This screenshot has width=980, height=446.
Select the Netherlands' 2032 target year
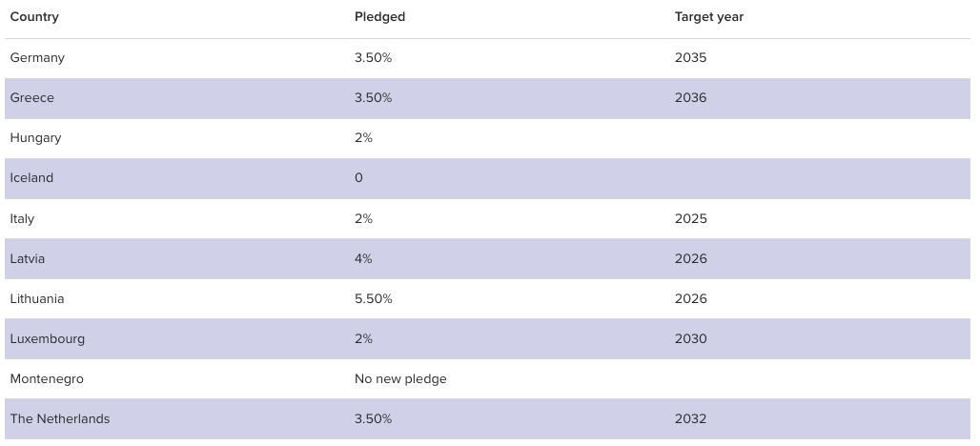point(690,419)
